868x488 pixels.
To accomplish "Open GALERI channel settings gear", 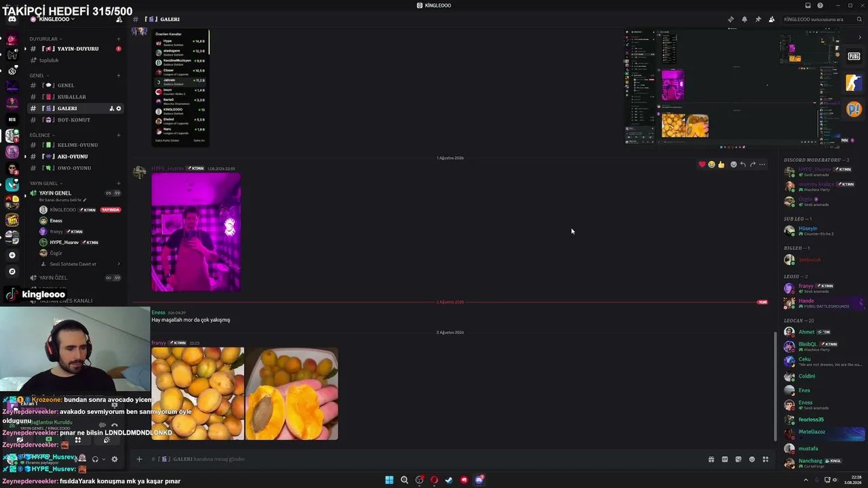I will (119, 108).
